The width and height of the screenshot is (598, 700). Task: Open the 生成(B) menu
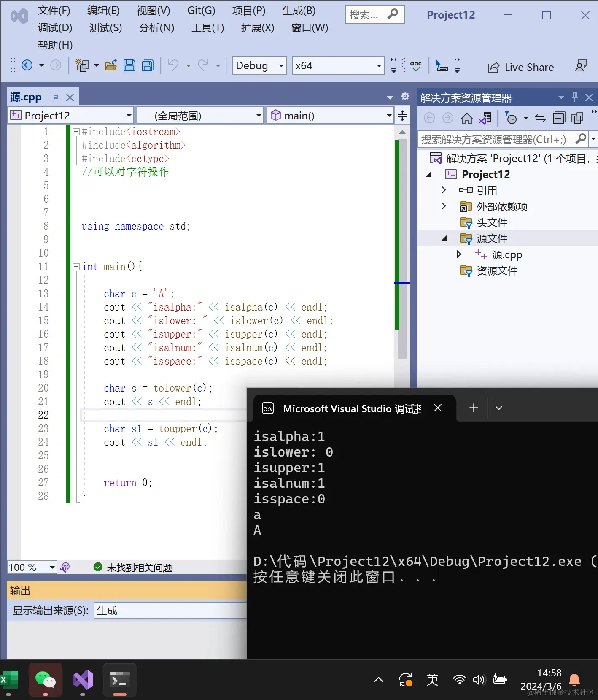(299, 11)
